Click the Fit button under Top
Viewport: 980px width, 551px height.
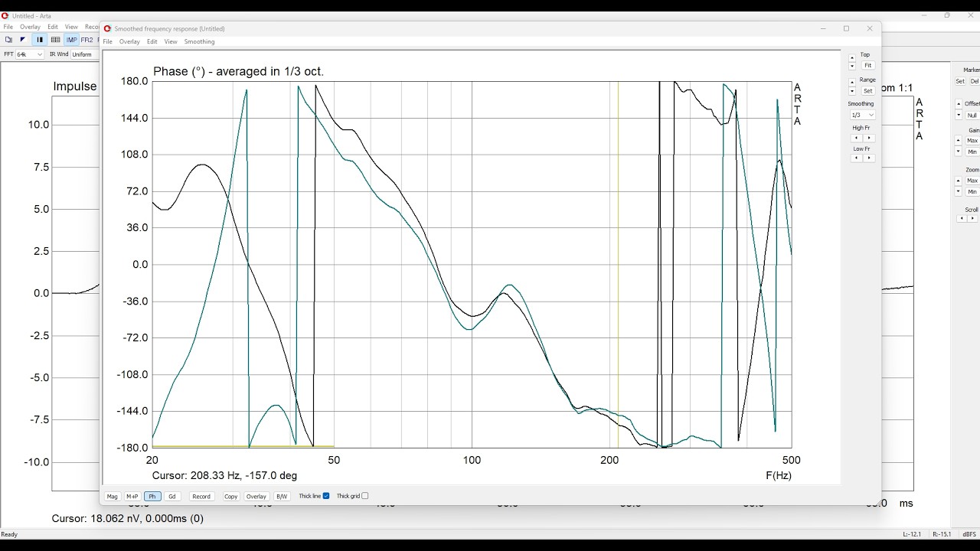coord(868,65)
